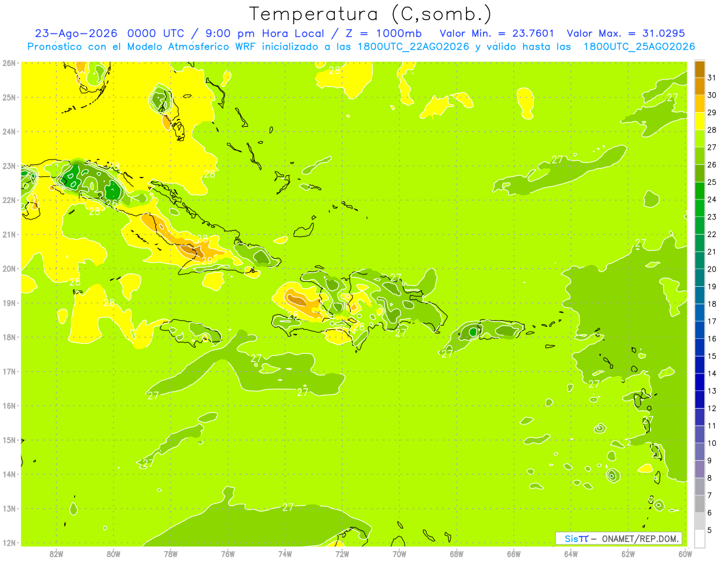728x562 pixels.
Task: Click legend value 31 on the color scale
Action: pyautogui.click(x=712, y=78)
